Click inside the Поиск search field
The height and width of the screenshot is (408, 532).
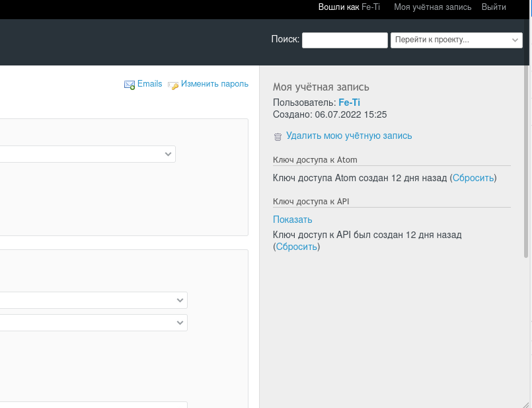pos(344,40)
